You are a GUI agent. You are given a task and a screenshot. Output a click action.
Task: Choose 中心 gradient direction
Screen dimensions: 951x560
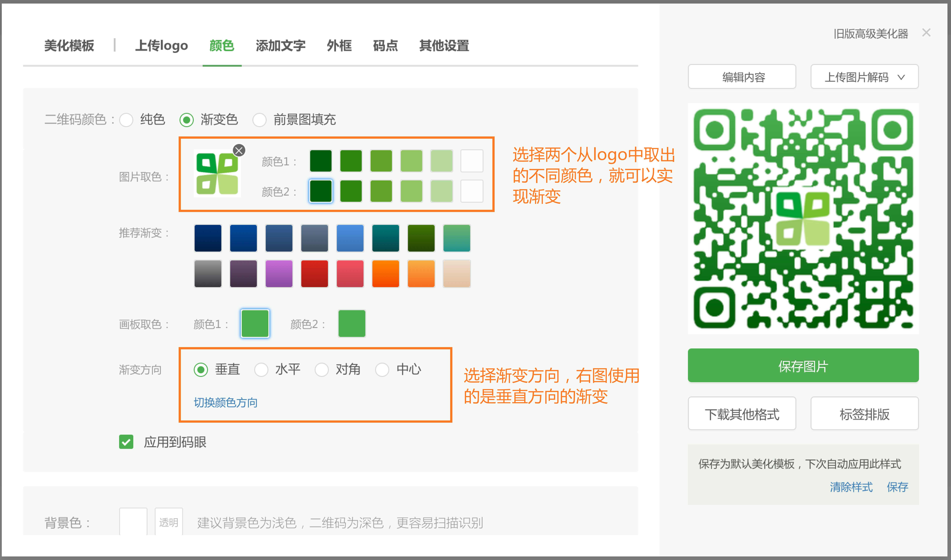pyautogui.click(x=382, y=369)
